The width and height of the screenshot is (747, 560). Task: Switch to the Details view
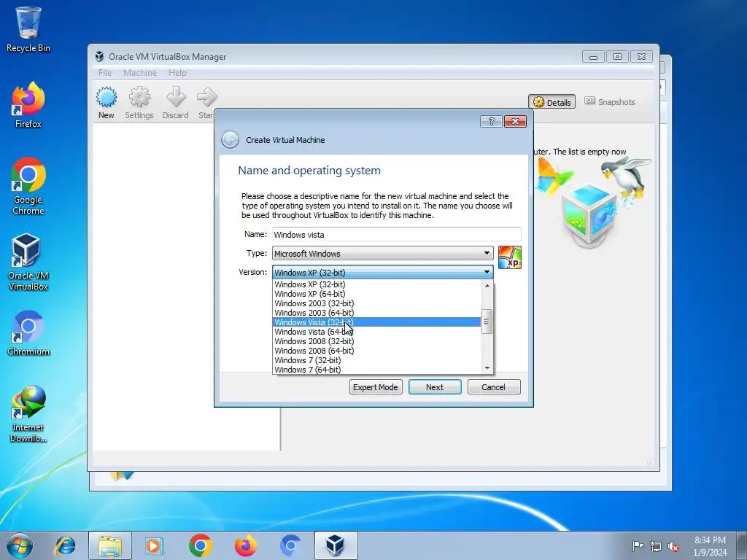tap(552, 102)
